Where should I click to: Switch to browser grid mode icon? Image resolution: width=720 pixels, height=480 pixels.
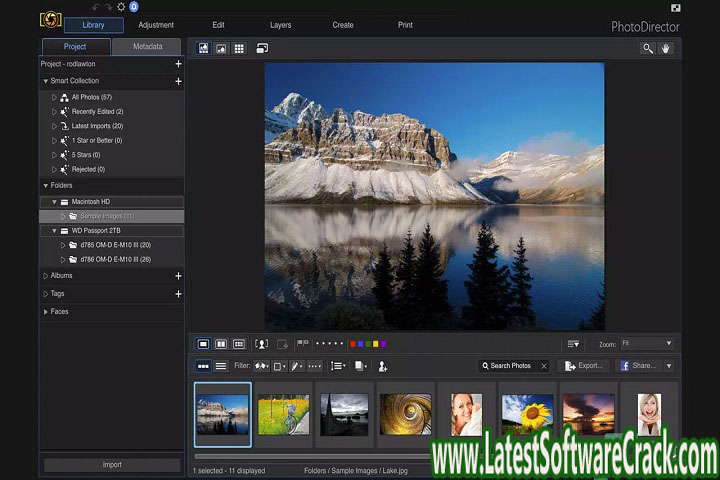click(239, 48)
